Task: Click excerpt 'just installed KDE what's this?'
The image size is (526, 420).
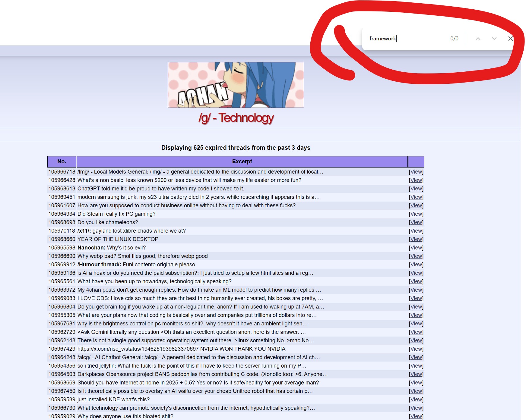Action: [113, 400]
